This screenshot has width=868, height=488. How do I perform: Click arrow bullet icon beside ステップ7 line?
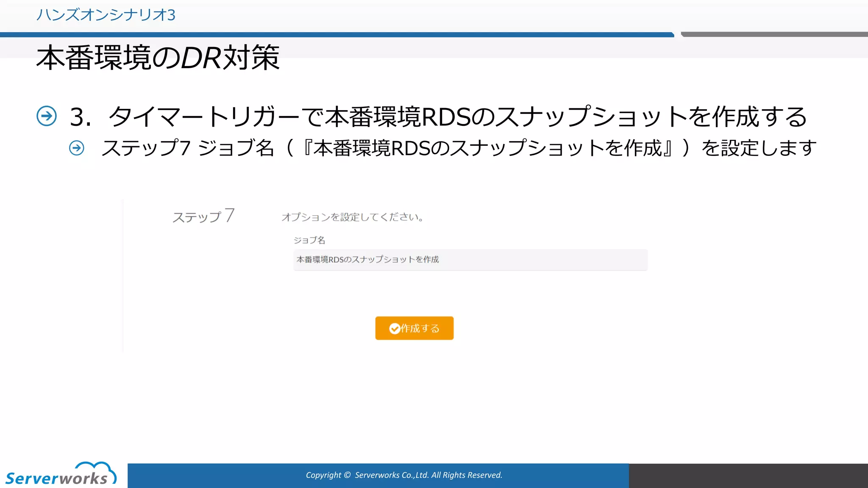[77, 148]
